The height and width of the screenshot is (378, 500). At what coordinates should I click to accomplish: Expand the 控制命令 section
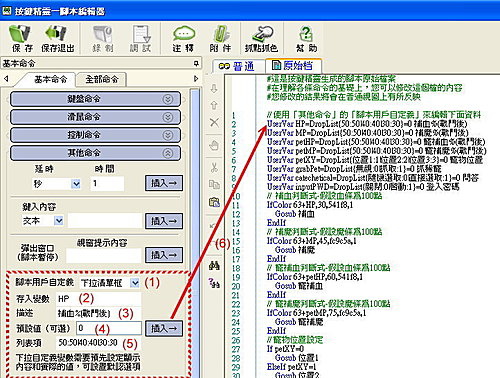tap(96, 135)
